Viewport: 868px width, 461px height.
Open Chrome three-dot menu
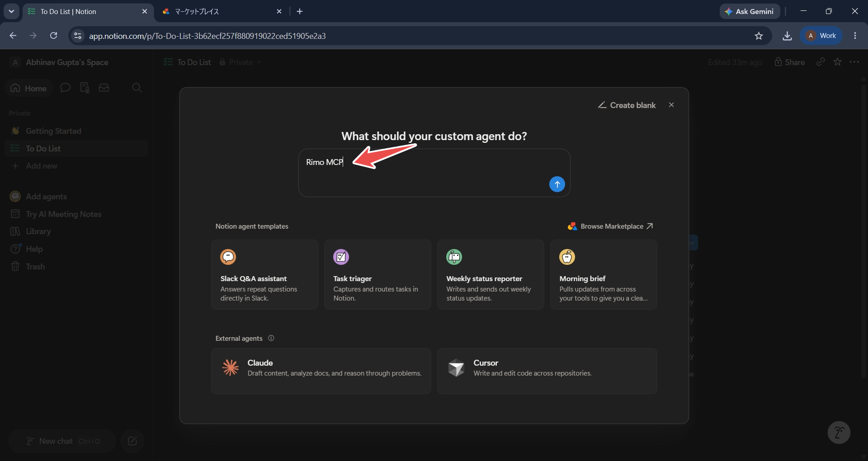click(855, 36)
